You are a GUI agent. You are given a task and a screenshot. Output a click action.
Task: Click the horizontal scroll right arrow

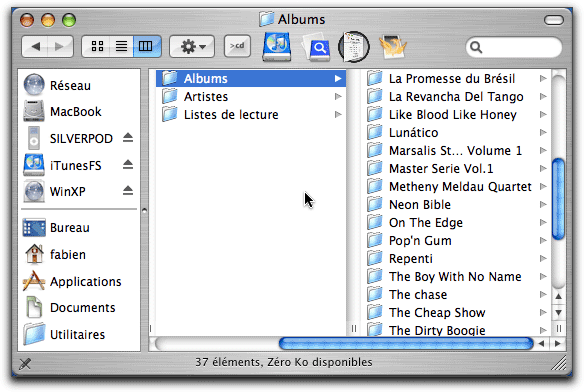click(x=558, y=344)
